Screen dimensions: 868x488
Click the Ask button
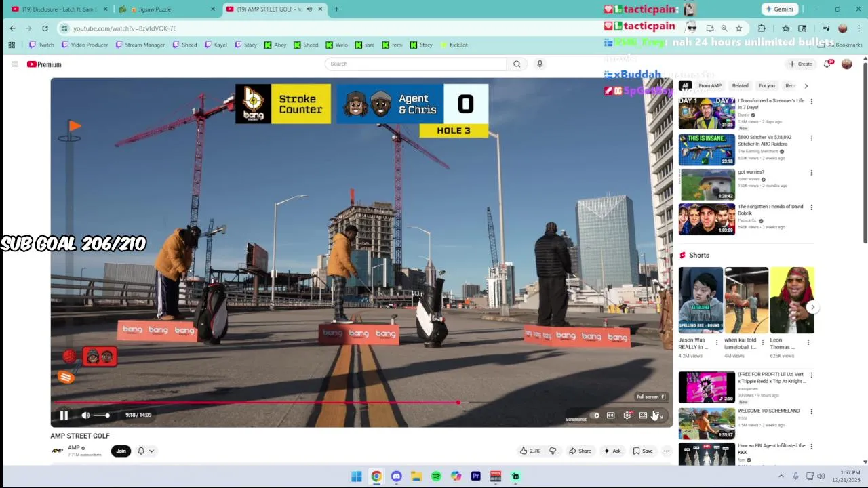tap(612, 451)
